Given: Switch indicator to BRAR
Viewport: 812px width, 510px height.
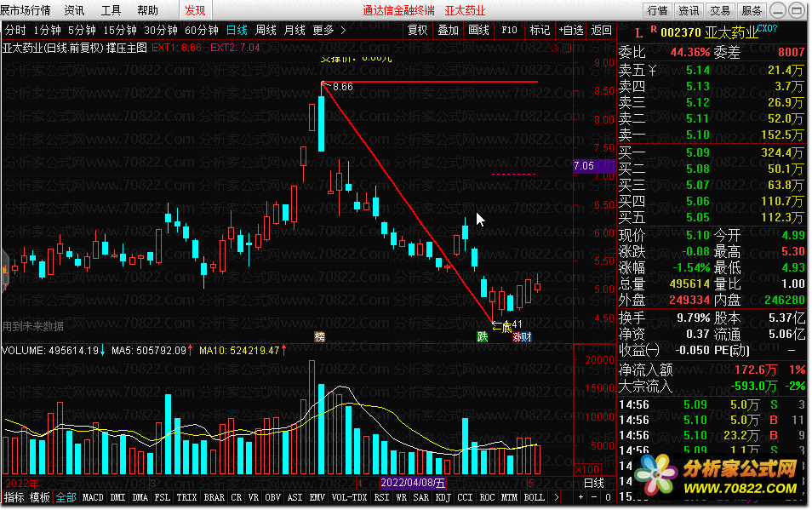Looking at the screenshot, I should click(x=214, y=497).
